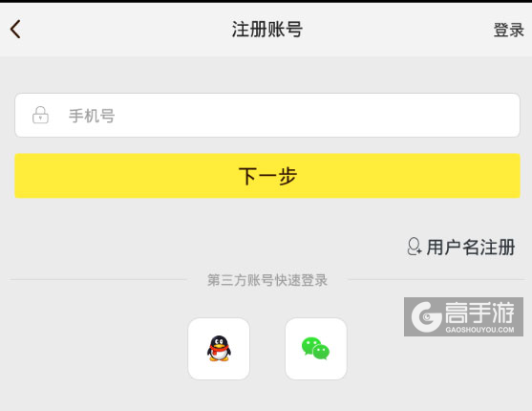Click the 高手游 watermark logo

(x=463, y=317)
